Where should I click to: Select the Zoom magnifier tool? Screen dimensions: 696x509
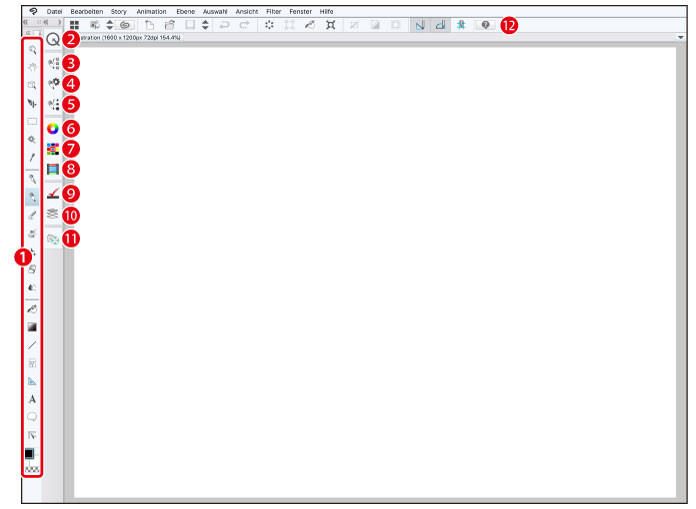coord(32,50)
